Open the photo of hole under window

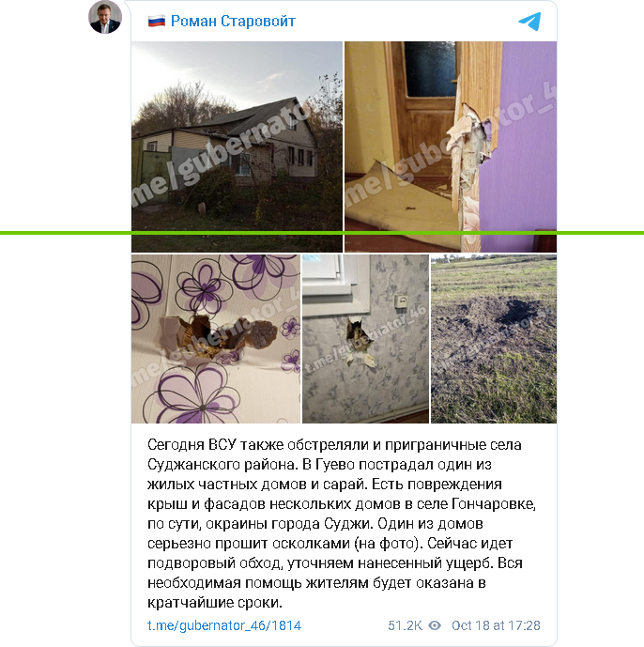point(365,339)
